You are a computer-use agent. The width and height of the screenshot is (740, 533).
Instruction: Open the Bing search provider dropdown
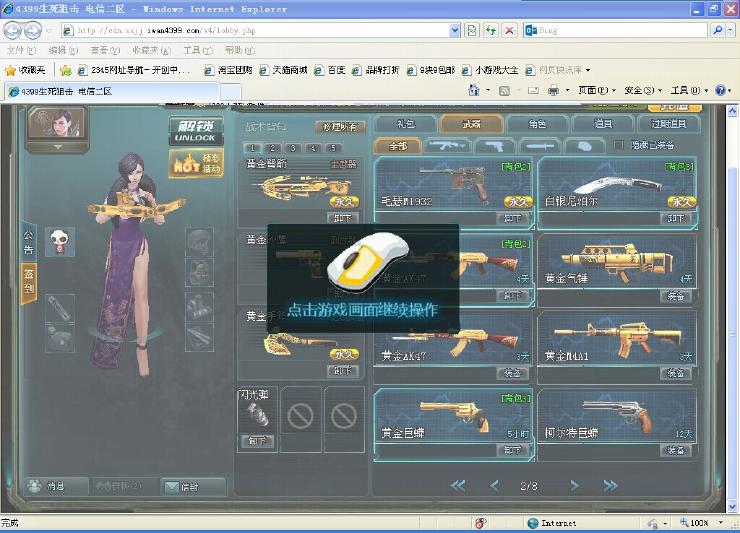(x=730, y=30)
